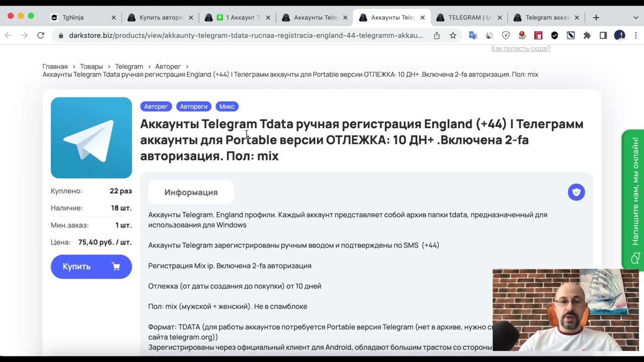Click the gray swirl circle extension icon
Viewport: 644px width, 362px height.
click(x=489, y=35)
